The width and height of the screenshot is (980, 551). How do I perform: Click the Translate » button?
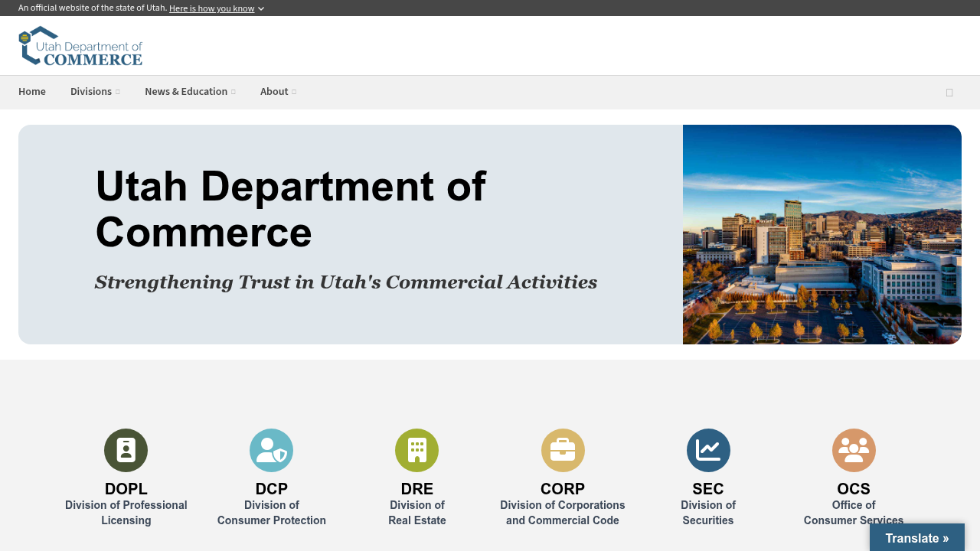pos(917,537)
